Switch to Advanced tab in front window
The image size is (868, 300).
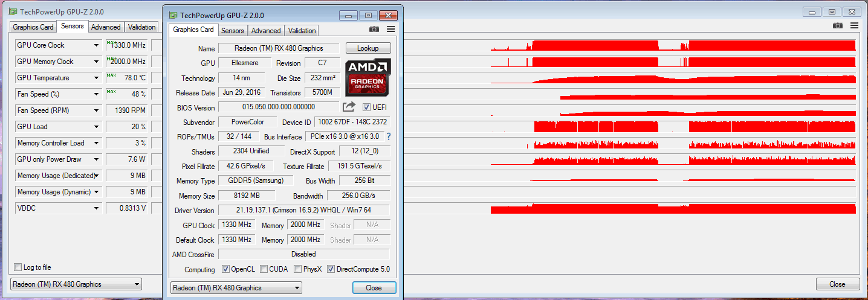click(266, 31)
